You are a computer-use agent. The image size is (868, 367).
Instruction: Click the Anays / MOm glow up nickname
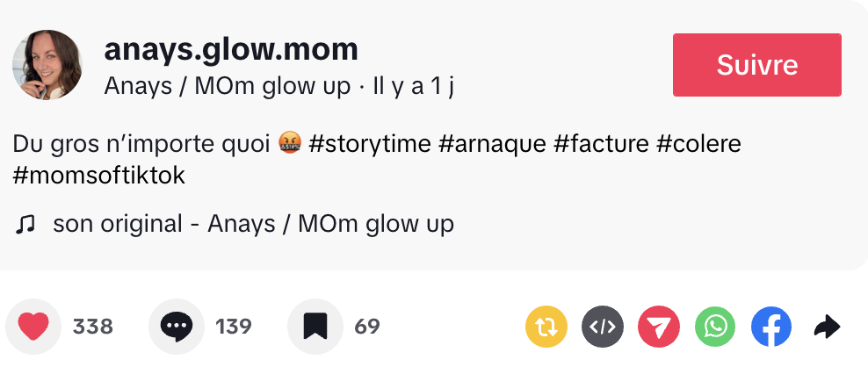(x=228, y=86)
